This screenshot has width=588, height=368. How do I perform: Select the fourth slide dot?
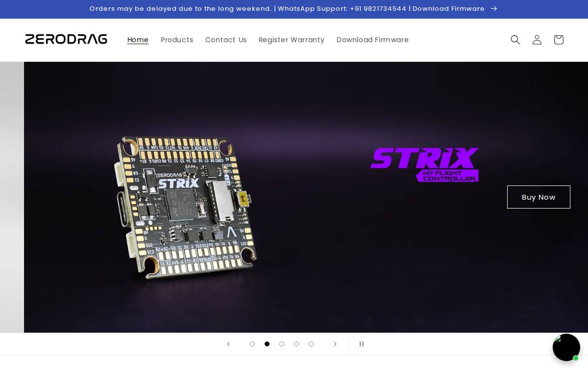296,344
